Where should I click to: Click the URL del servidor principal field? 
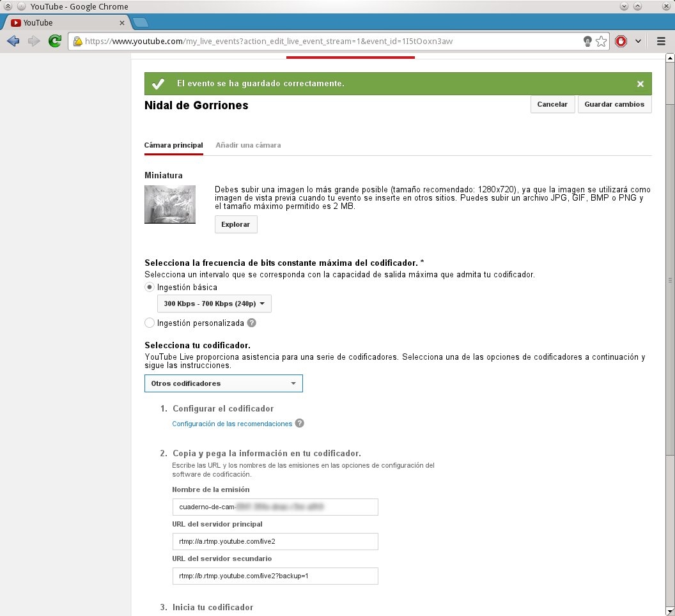point(275,541)
